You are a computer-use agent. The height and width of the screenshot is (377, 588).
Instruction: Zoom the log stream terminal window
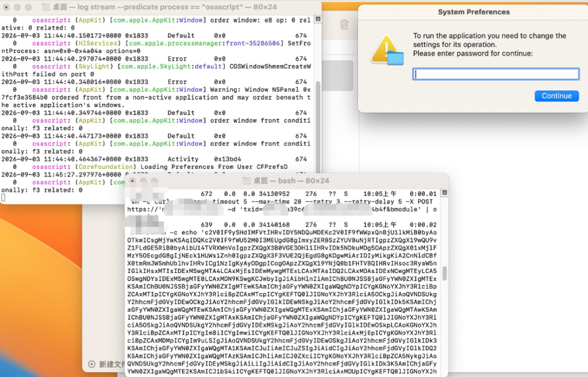pyautogui.click(x=28, y=7)
